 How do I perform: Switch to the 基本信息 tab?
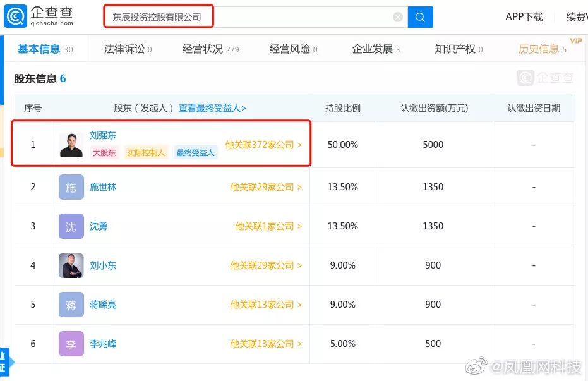click(x=45, y=49)
